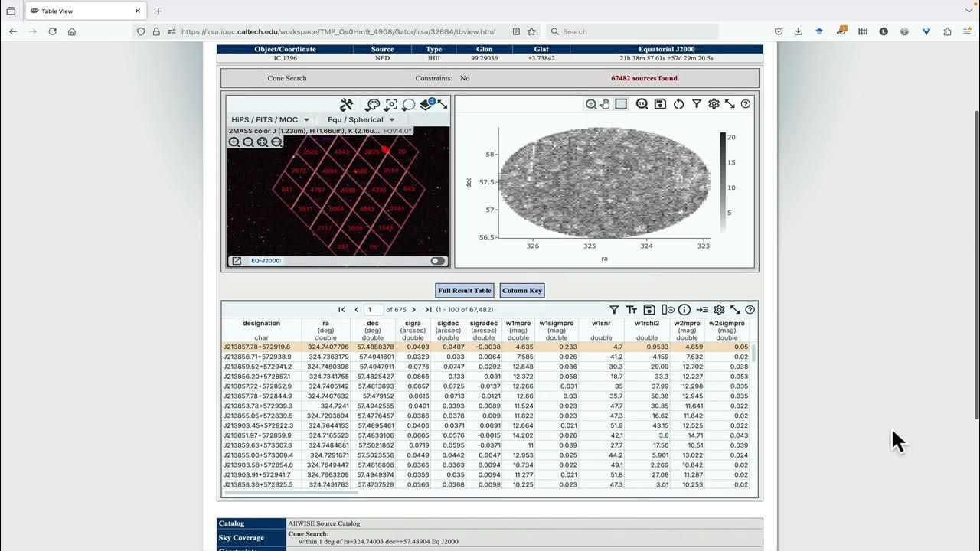Go to the first table page
This screenshot has height=551, width=980.
(342, 310)
